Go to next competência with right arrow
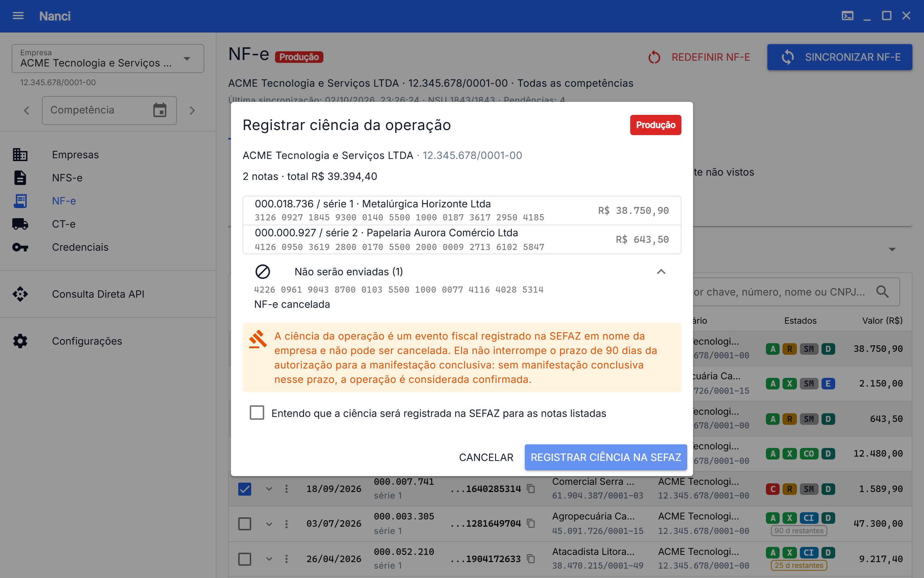The width and height of the screenshot is (924, 578). pos(192,111)
